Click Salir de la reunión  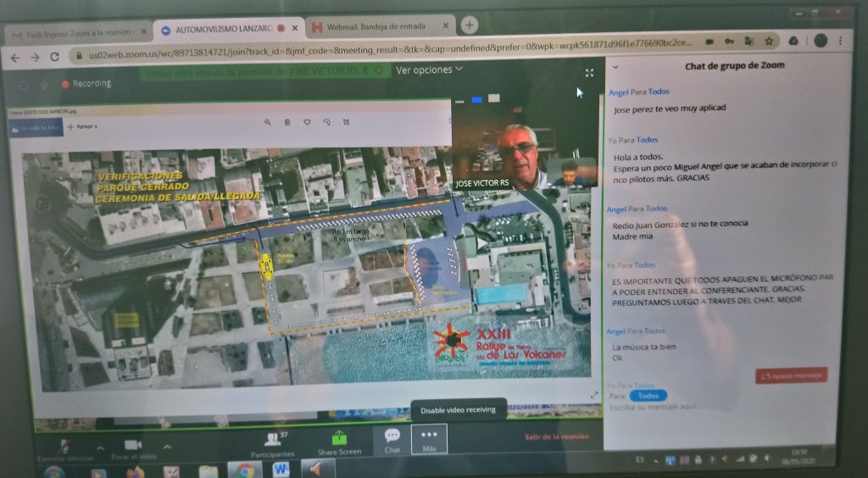(556, 437)
